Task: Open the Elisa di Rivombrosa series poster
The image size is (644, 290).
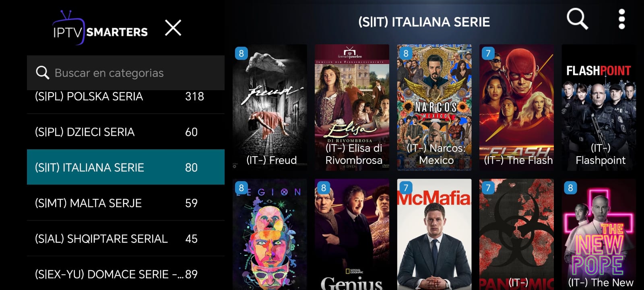Action: click(352, 107)
